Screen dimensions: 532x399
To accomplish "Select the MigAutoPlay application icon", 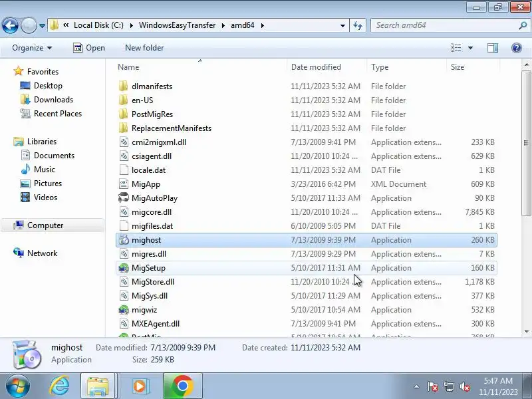I will [x=124, y=198].
